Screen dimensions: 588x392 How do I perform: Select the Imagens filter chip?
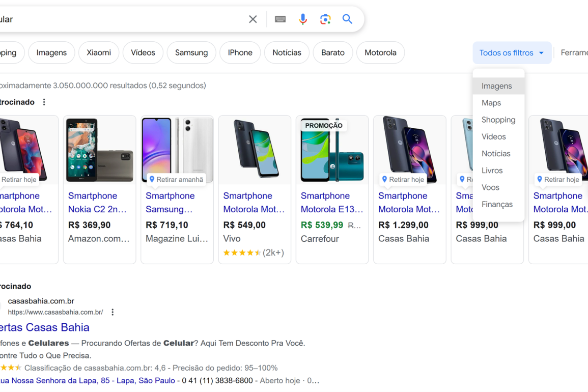click(x=51, y=52)
